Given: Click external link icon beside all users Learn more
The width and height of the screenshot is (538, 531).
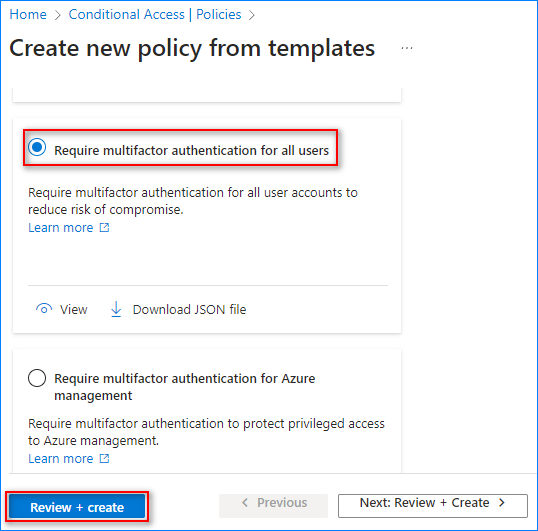Looking at the screenshot, I should (x=104, y=227).
